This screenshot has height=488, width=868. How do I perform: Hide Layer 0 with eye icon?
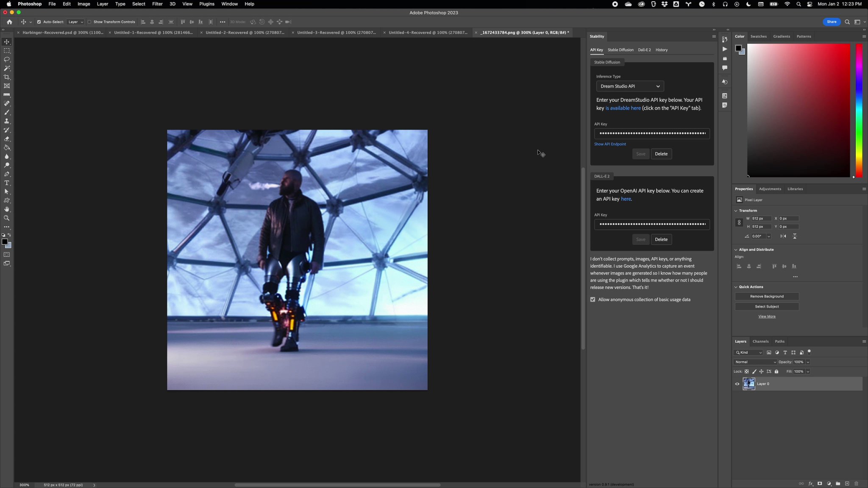click(737, 384)
